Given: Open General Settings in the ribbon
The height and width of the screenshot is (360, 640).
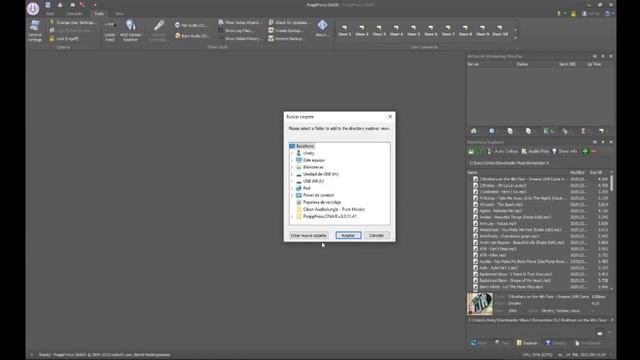Looking at the screenshot, I should point(35,31).
